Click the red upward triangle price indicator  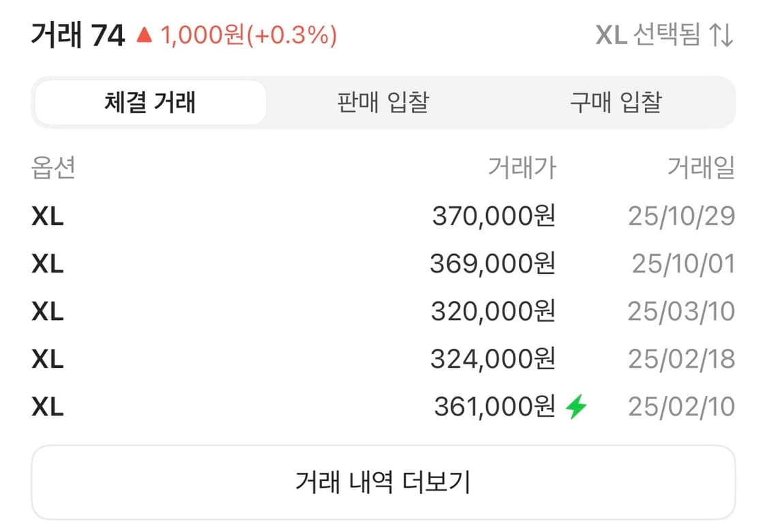point(145,33)
